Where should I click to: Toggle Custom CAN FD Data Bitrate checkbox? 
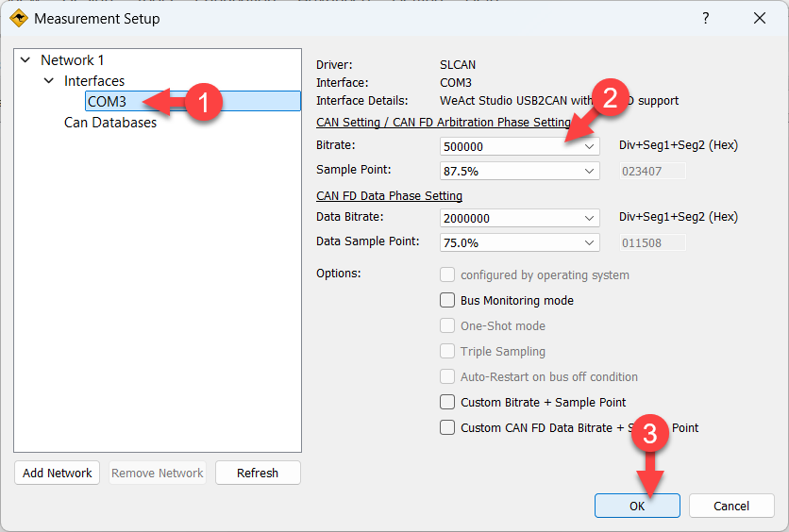447,428
